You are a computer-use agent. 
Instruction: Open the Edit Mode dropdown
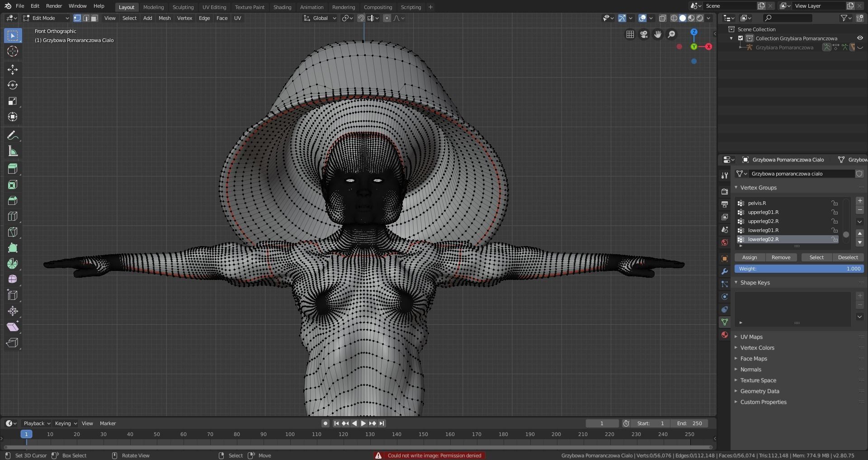click(x=46, y=18)
